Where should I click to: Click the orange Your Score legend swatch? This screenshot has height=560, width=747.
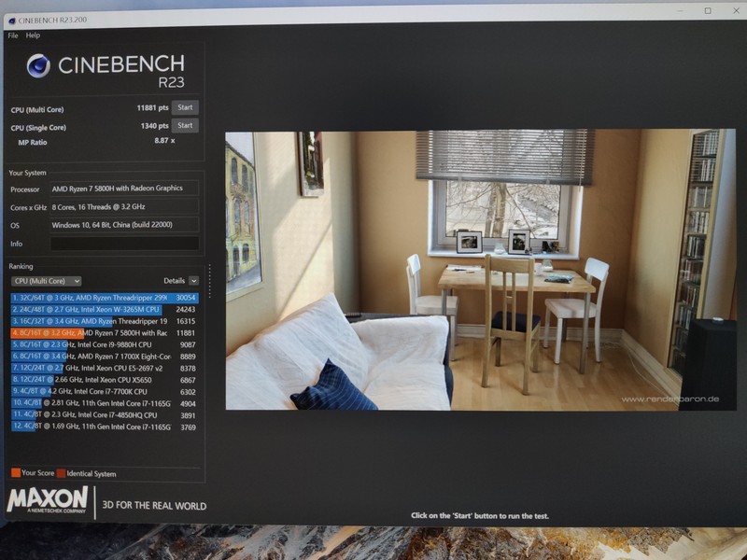tap(16, 473)
